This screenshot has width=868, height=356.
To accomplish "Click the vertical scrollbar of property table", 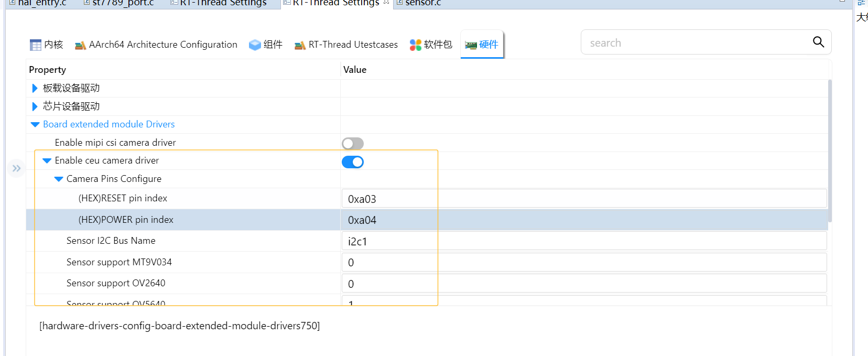I will (x=830, y=150).
